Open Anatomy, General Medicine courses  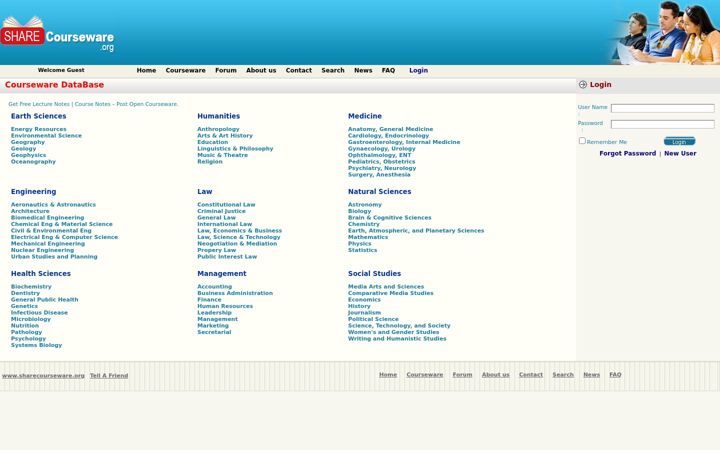[391, 129]
